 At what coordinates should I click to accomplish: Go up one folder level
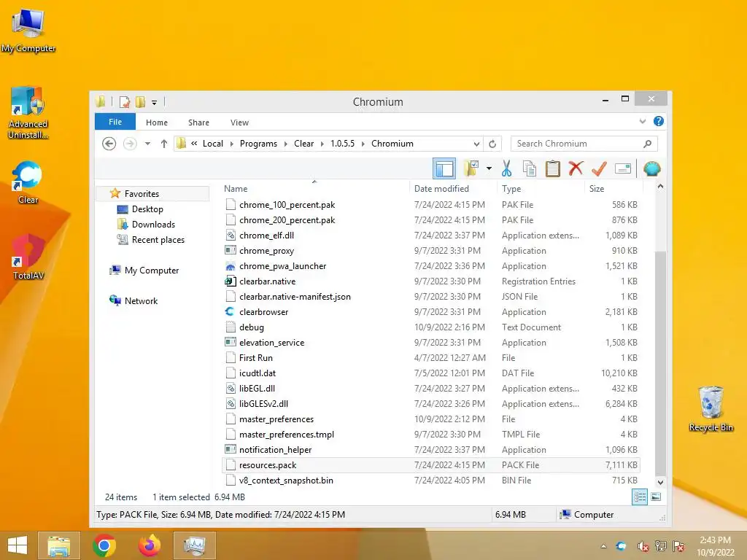tap(164, 144)
